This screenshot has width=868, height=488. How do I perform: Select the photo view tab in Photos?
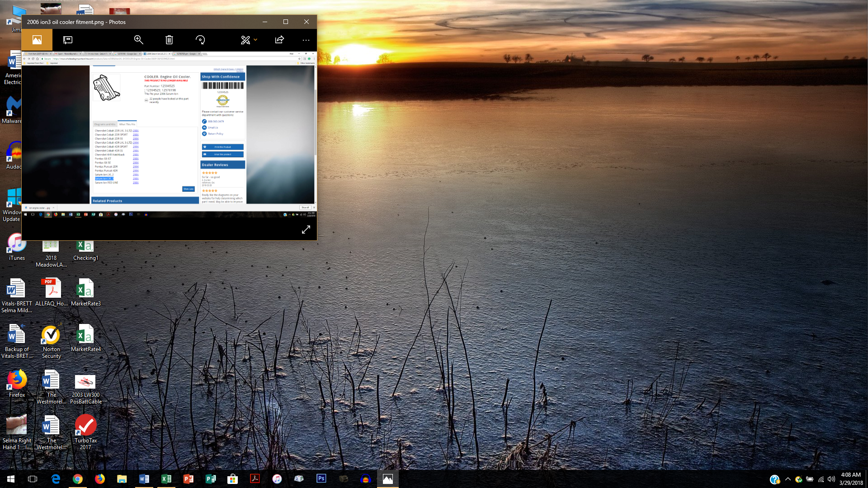(x=37, y=40)
